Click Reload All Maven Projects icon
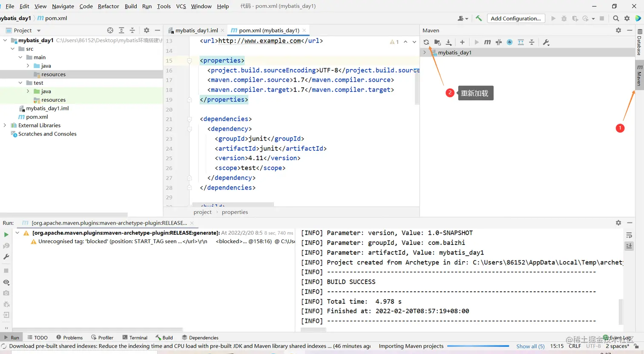644x354 pixels. point(426,42)
